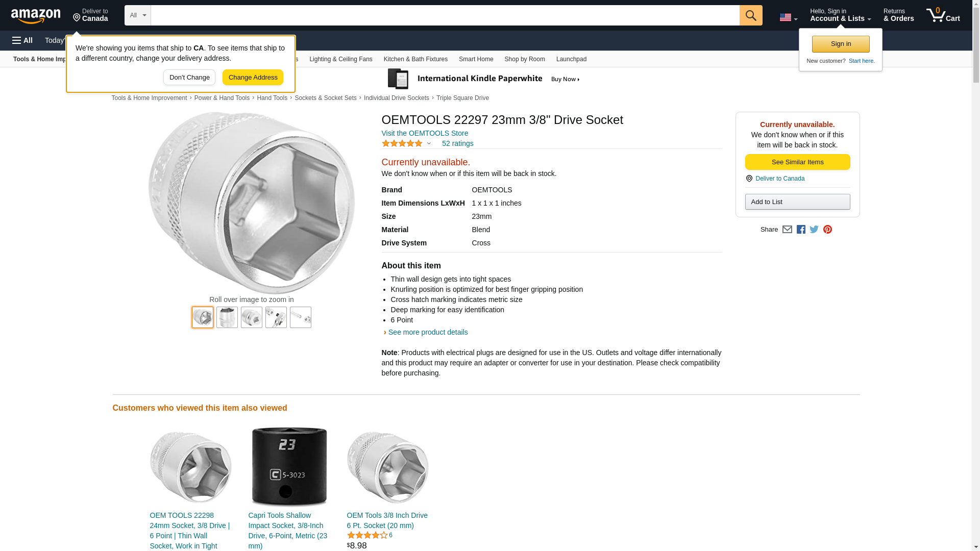Click the Amazon logo
This screenshot has width=980, height=551.
click(36, 16)
